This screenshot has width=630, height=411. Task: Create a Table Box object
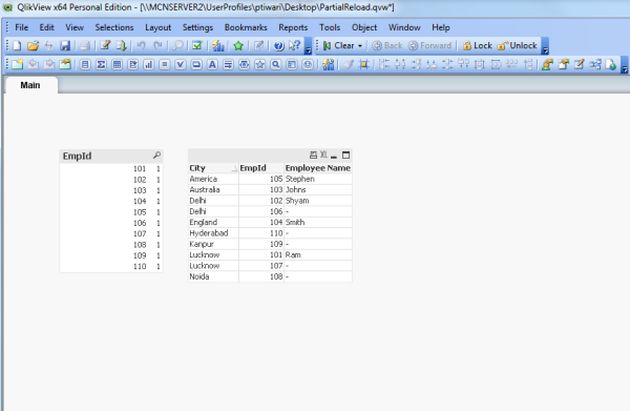click(117, 64)
